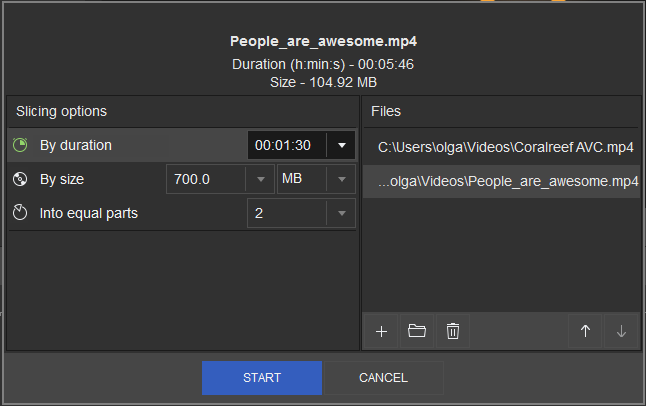Expand the duration 00:01:30 dropdown arrow
Image resolution: width=646 pixels, height=406 pixels.
click(341, 146)
